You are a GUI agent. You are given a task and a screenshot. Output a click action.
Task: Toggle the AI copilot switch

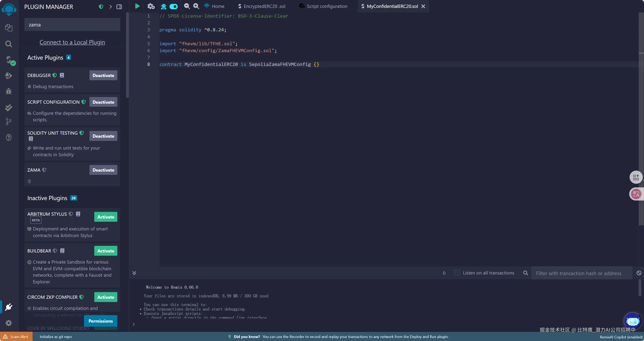pyautogui.click(x=174, y=6)
